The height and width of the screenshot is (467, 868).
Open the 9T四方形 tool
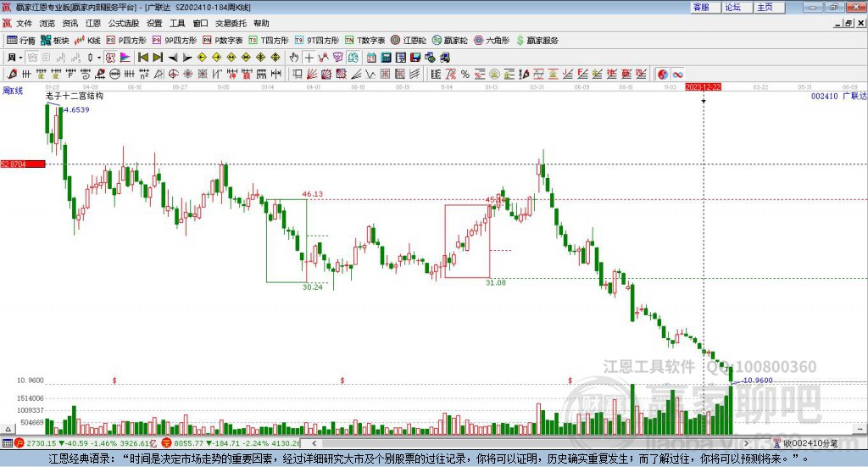(317, 41)
